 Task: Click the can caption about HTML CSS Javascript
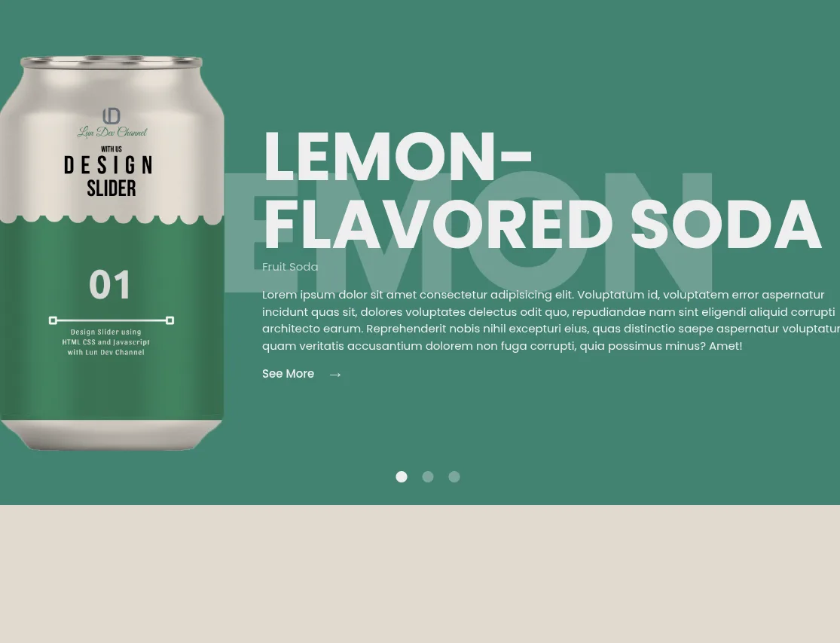click(x=106, y=342)
